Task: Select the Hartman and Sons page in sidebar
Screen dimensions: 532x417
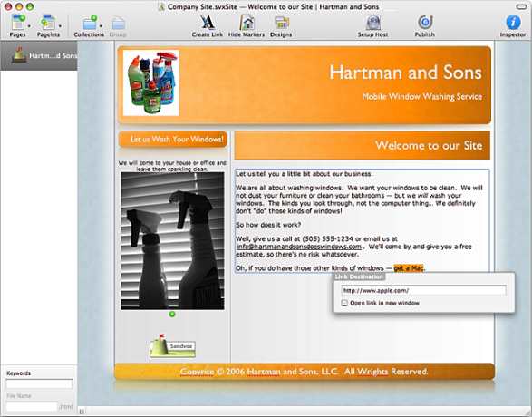Action: (39, 55)
